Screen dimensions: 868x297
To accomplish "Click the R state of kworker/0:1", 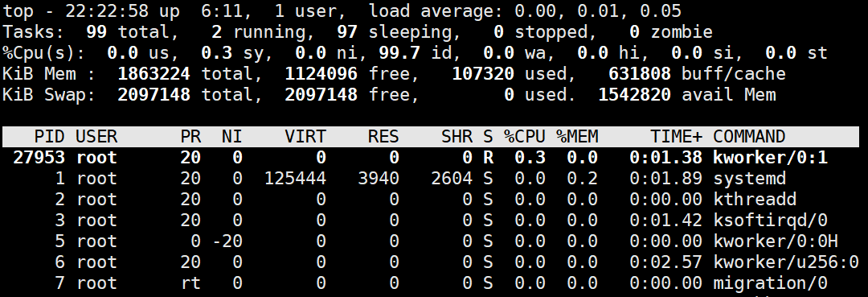I will [x=488, y=158].
